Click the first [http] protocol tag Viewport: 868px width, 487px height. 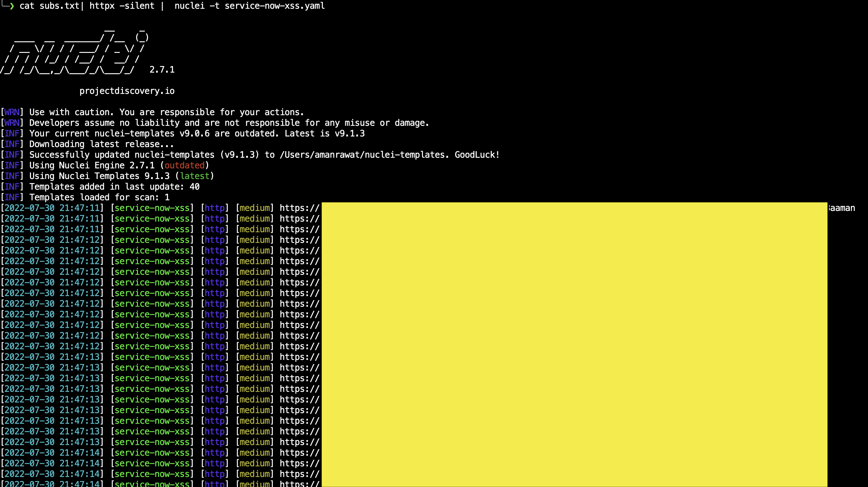point(215,208)
